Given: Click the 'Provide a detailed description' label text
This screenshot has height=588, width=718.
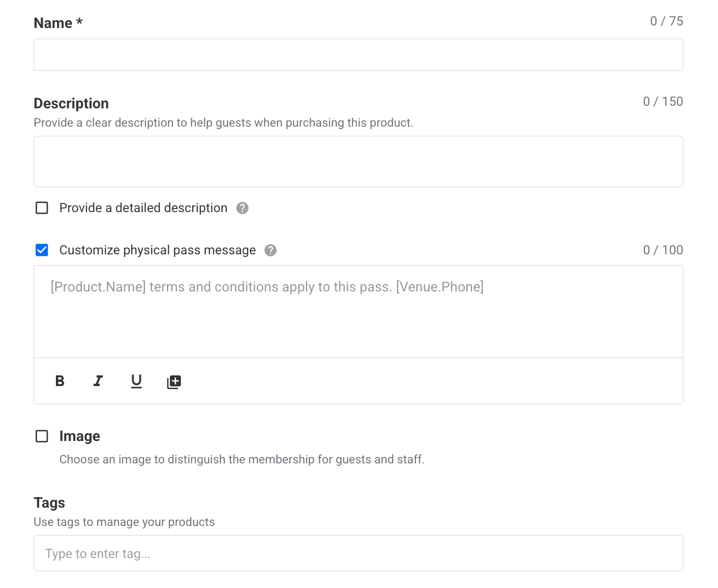Looking at the screenshot, I should [143, 208].
